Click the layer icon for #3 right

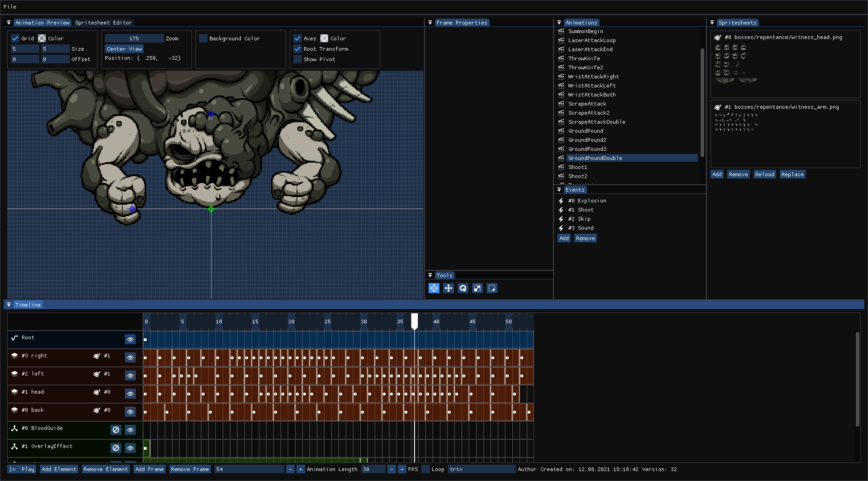[x=14, y=356]
